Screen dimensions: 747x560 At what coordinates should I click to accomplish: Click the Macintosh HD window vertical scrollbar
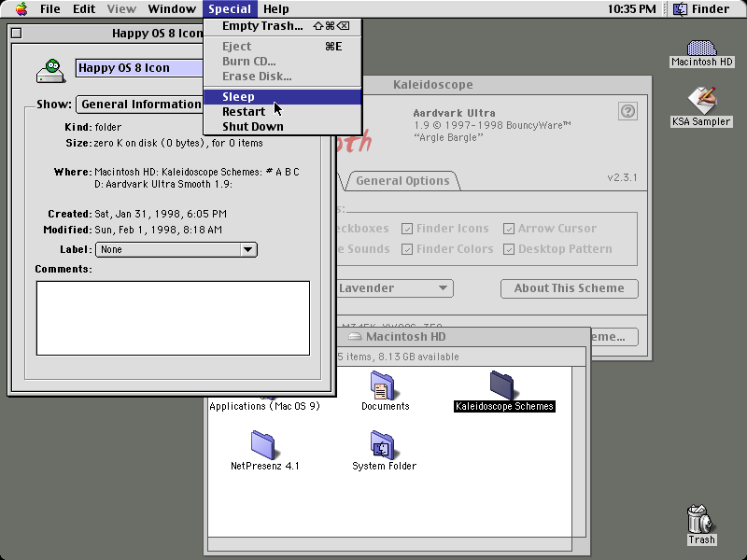[x=579, y=452]
